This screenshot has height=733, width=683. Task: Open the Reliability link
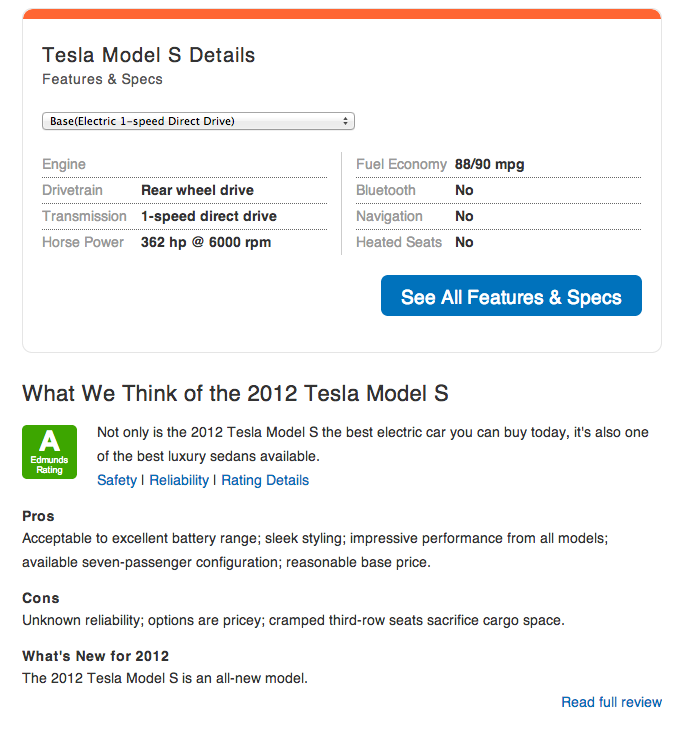(x=179, y=480)
